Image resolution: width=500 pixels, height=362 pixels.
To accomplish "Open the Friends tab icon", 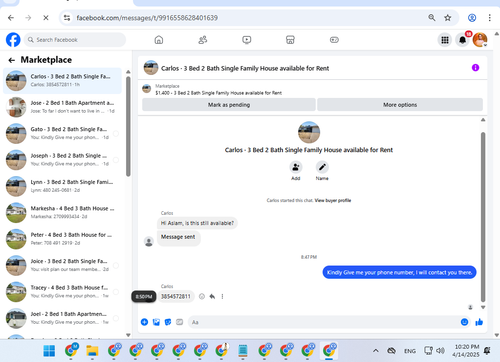I will (203, 40).
